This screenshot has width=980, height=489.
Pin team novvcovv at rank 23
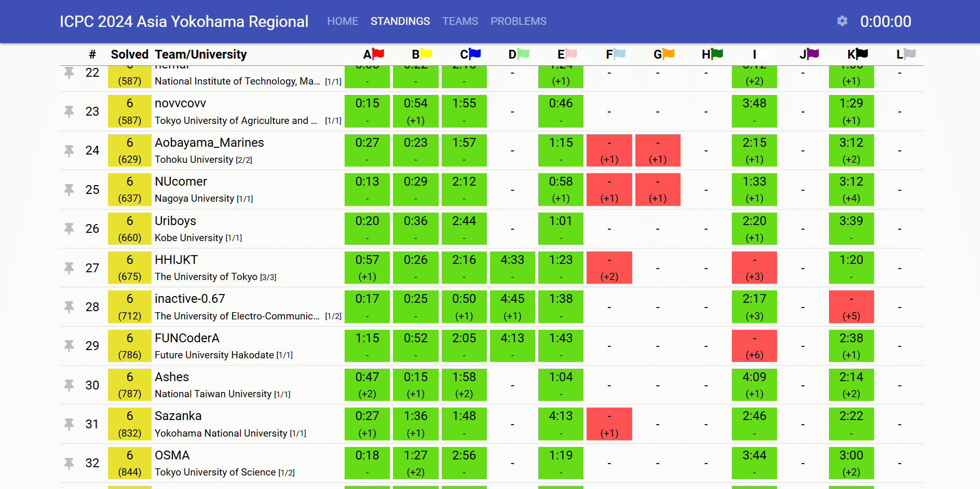click(69, 111)
